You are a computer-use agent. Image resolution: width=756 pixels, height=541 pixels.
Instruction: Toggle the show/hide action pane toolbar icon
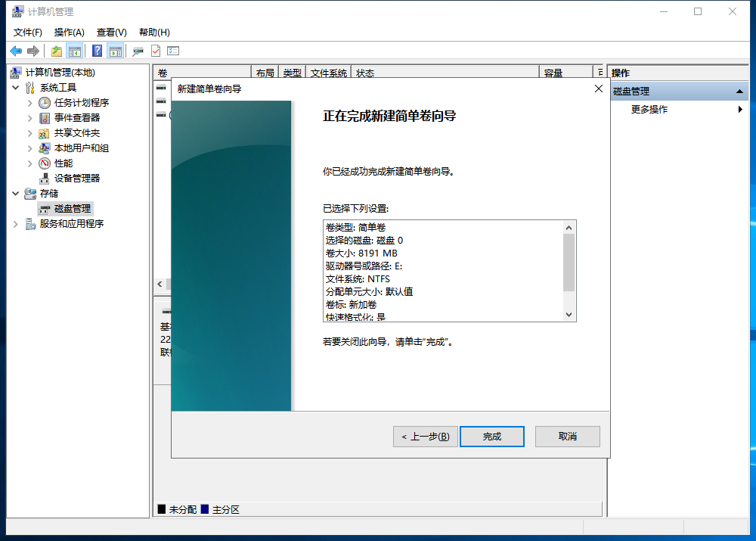[x=113, y=50]
